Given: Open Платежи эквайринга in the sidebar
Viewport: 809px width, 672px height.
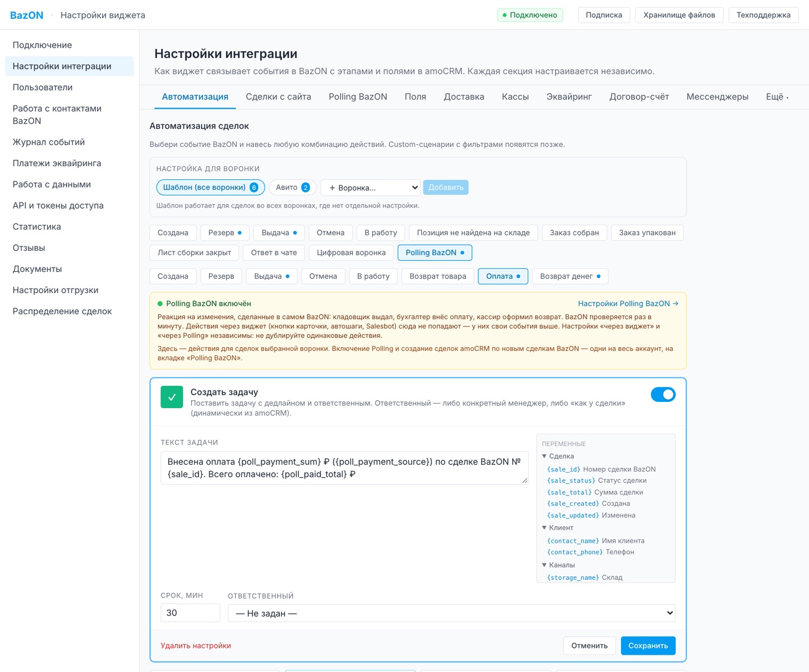Looking at the screenshot, I should pyautogui.click(x=69, y=163).
